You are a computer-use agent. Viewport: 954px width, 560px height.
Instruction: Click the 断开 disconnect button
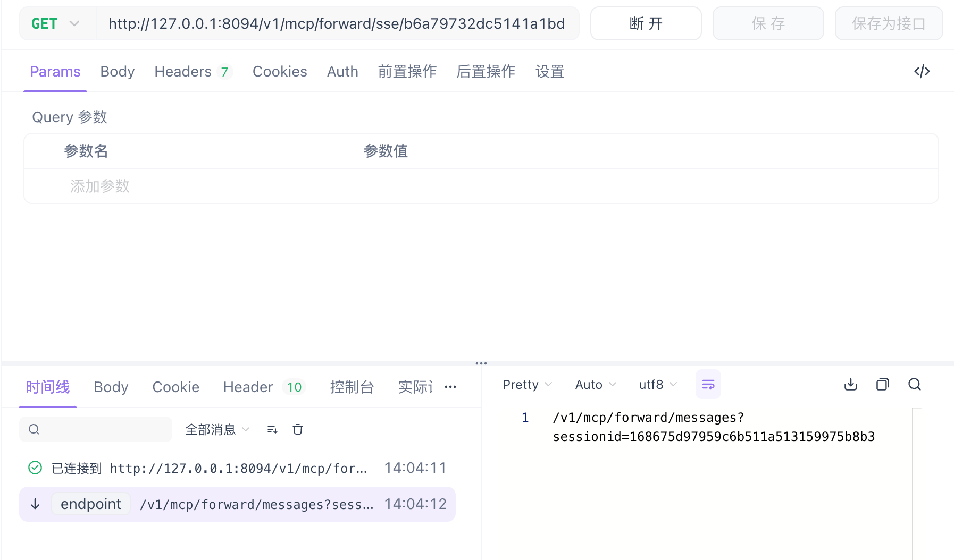pos(646,24)
